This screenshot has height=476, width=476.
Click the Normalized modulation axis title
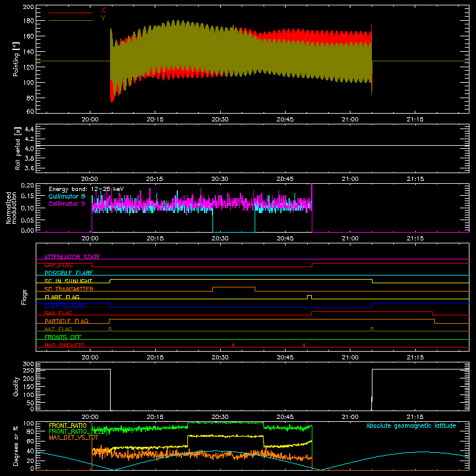11,208
